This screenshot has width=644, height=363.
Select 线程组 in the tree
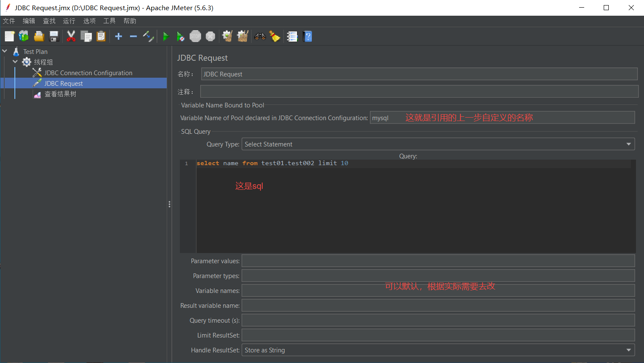[43, 62]
